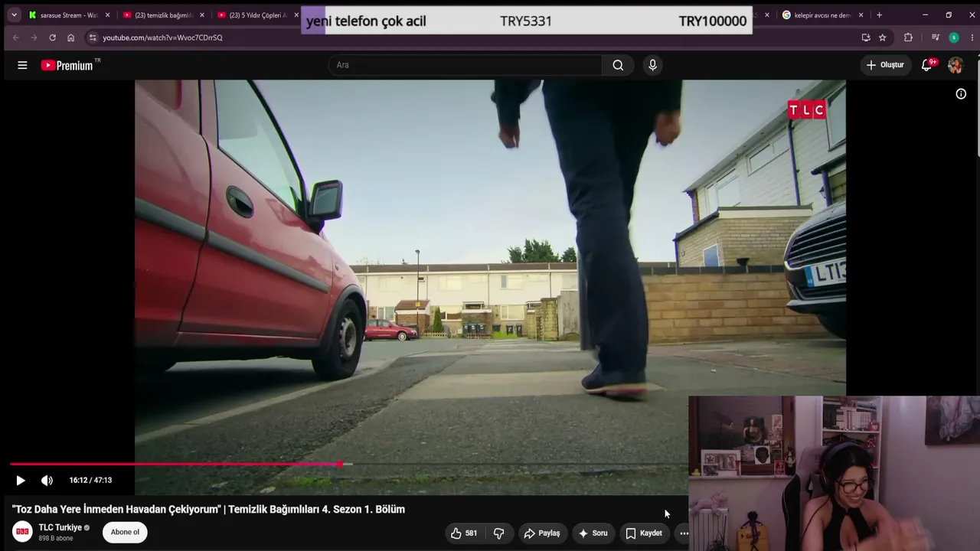Click the webcam overlay of the streamer
980x551 pixels.
(834, 473)
